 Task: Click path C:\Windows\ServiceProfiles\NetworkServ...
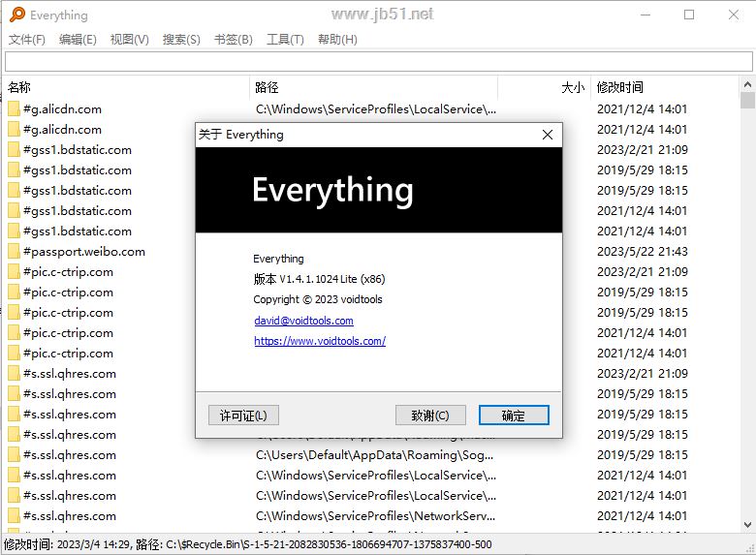click(376, 516)
